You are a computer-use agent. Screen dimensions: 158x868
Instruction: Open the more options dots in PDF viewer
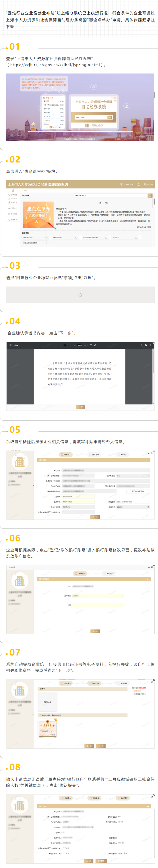[150, 345]
